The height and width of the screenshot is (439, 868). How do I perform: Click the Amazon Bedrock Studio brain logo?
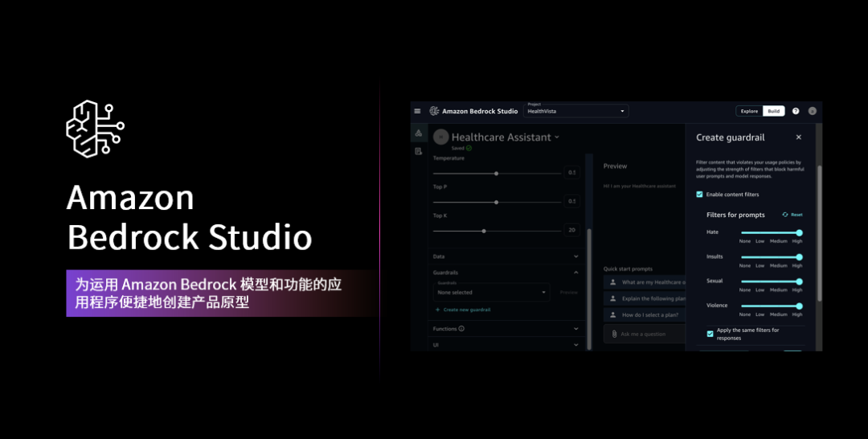pyautogui.click(x=435, y=111)
